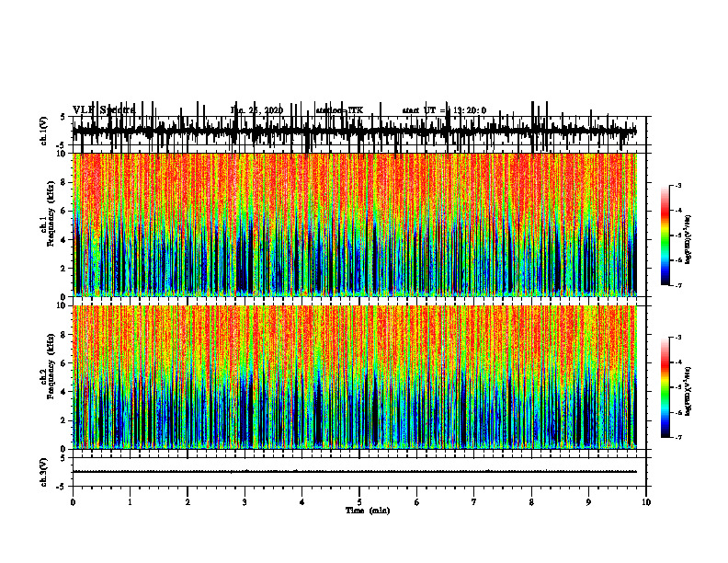728x563 pixels.
Task: Select the 'start UT = 13:20:0' label
Action: coord(444,110)
